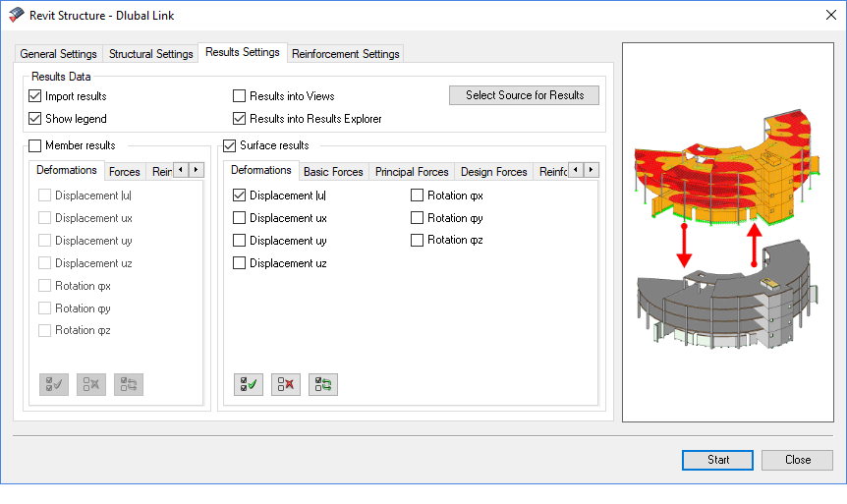Screen dimensions: 847x504
Task: Select member results Deformations tab
Action: click(x=67, y=170)
